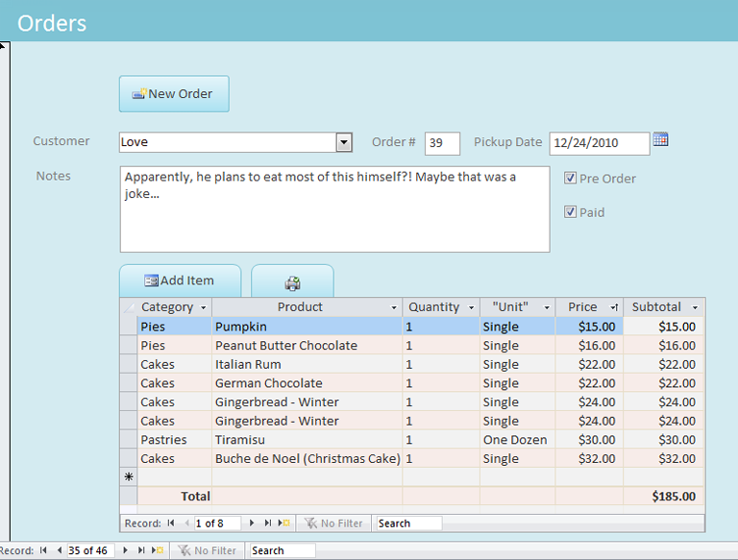
Task: Click the Add Item button
Action: point(180,280)
